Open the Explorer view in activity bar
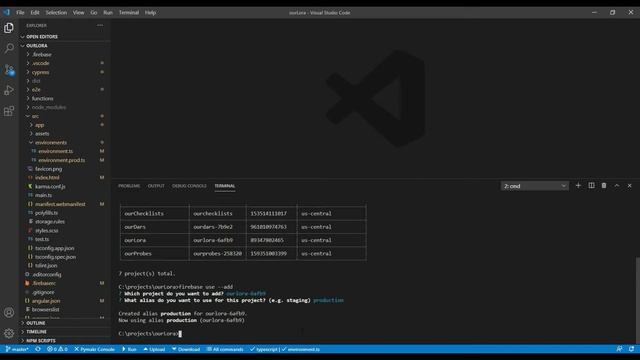The image size is (640, 360). (x=9, y=28)
